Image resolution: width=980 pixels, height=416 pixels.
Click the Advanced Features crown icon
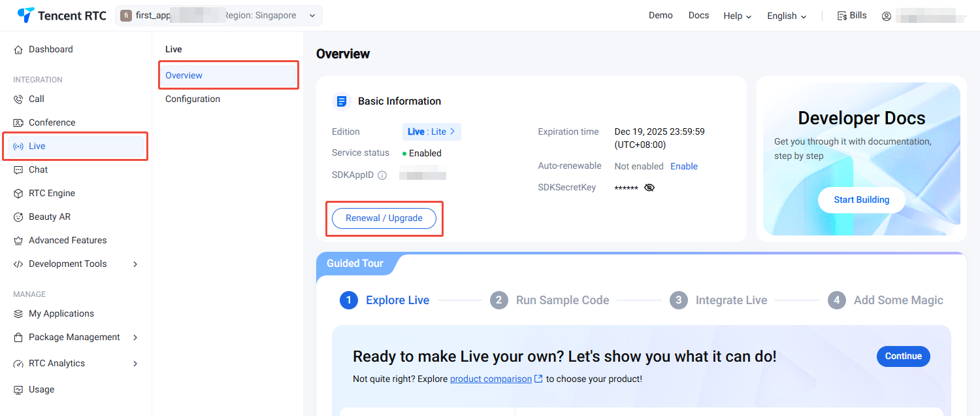click(x=18, y=240)
